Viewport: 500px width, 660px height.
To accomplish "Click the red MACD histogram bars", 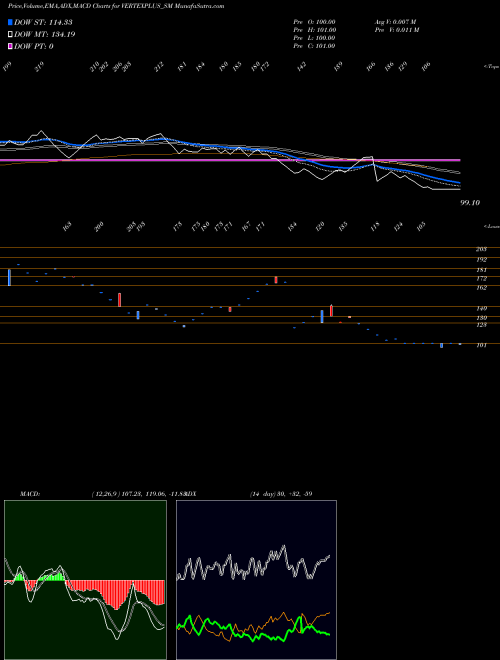I will [118, 594].
